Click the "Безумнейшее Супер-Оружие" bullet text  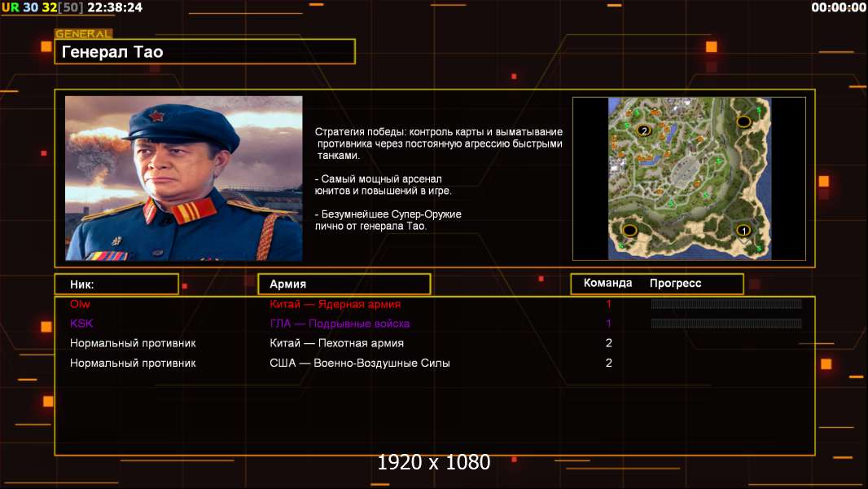(388, 220)
